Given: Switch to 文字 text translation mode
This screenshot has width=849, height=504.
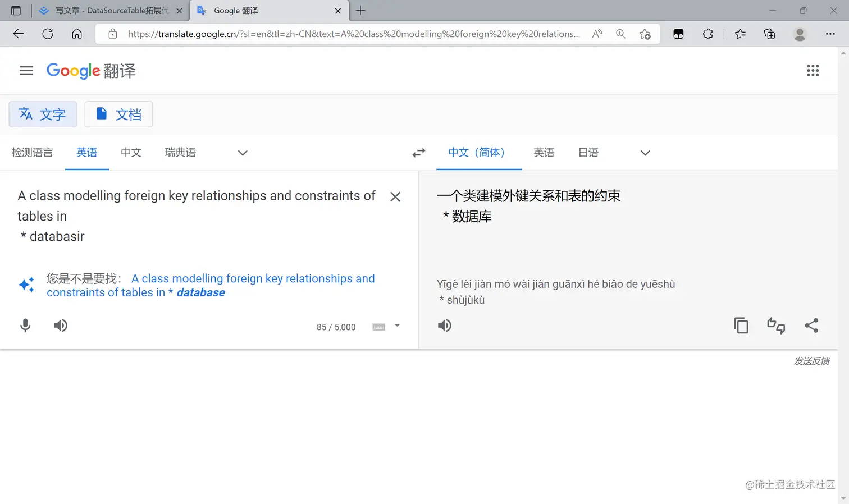Looking at the screenshot, I should point(43,114).
